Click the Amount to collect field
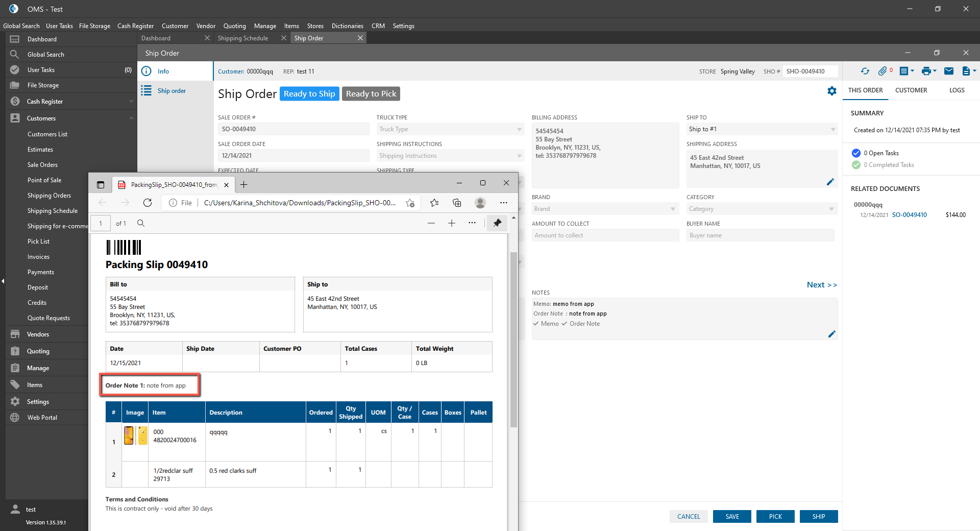This screenshot has width=980, height=531. [605, 235]
